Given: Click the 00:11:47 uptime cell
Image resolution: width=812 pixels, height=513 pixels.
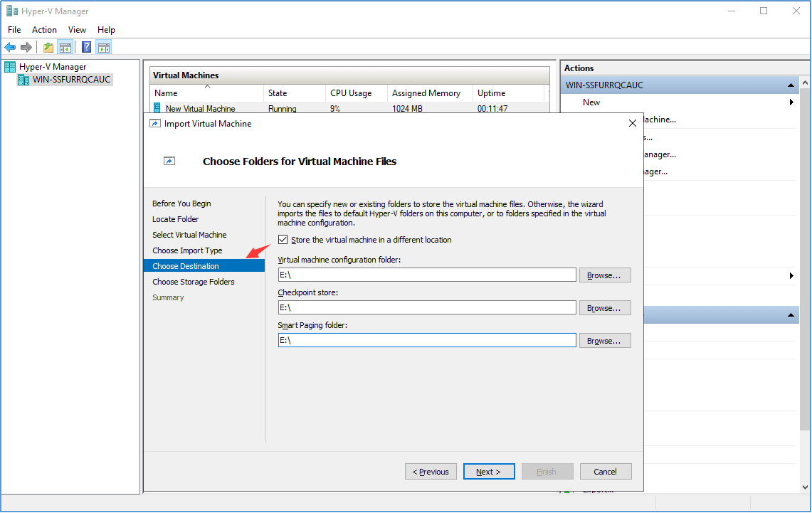Looking at the screenshot, I should click(x=492, y=108).
